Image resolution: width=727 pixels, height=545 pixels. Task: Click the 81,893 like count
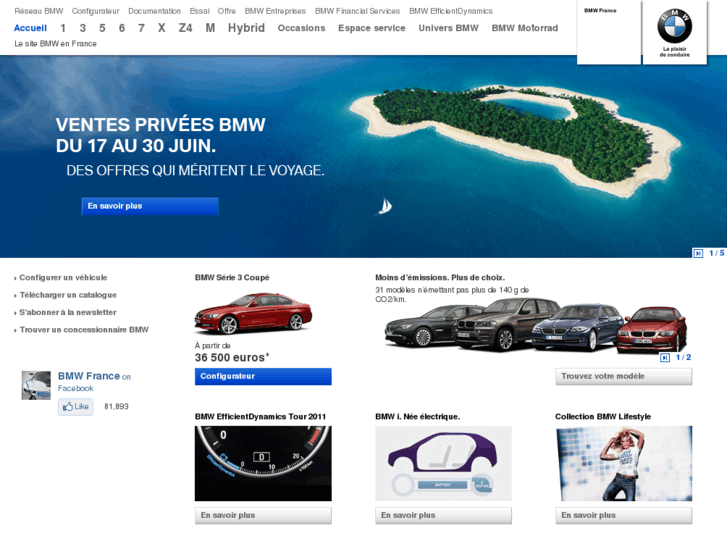pyautogui.click(x=116, y=406)
